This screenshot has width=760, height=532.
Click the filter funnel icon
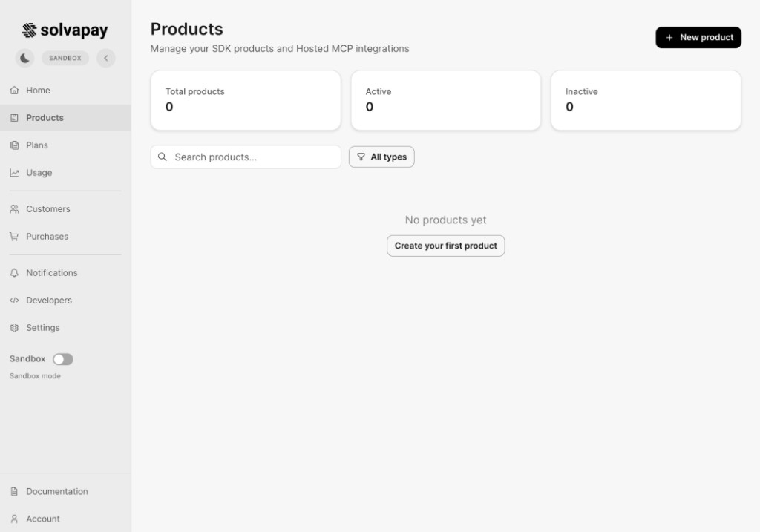(361, 157)
